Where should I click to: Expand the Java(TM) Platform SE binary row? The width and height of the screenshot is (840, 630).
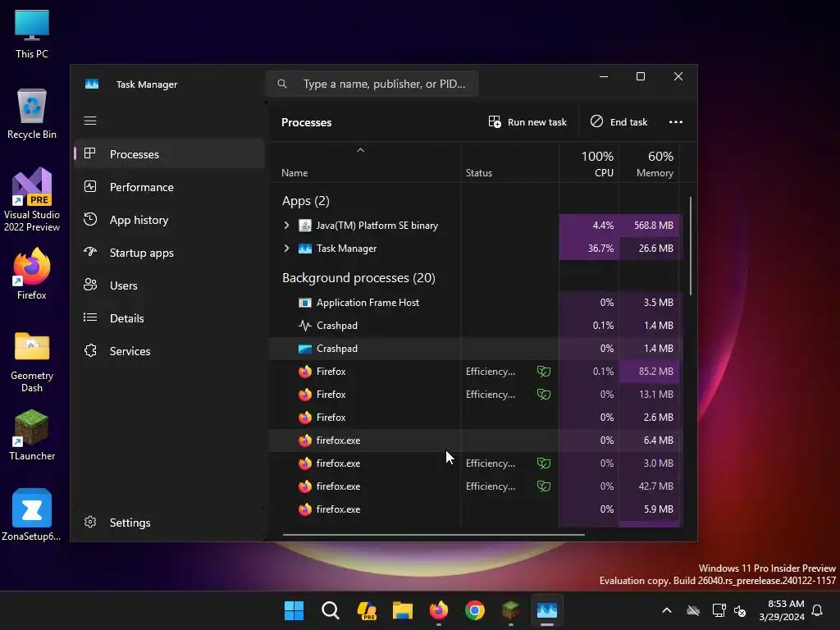286,226
